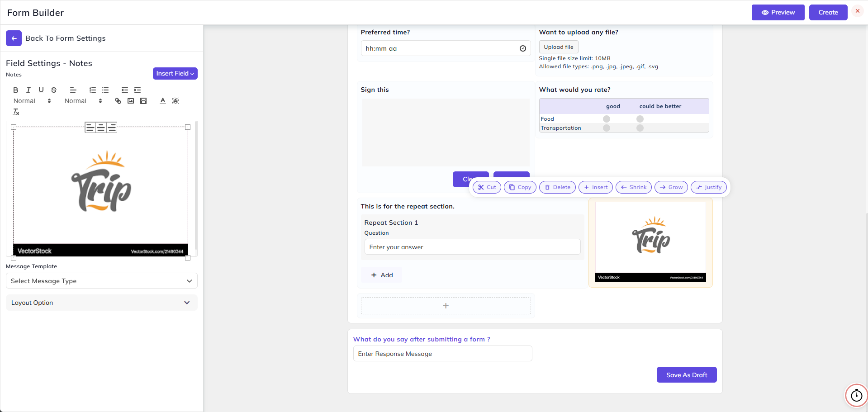Insert a video into Notes
The width and height of the screenshot is (868, 412).
pyautogui.click(x=143, y=101)
